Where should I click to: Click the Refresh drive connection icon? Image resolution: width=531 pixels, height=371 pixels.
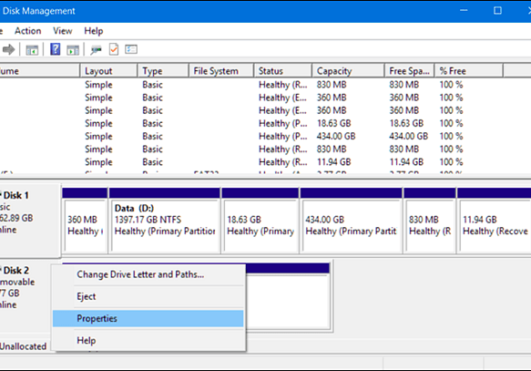[96, 50]
